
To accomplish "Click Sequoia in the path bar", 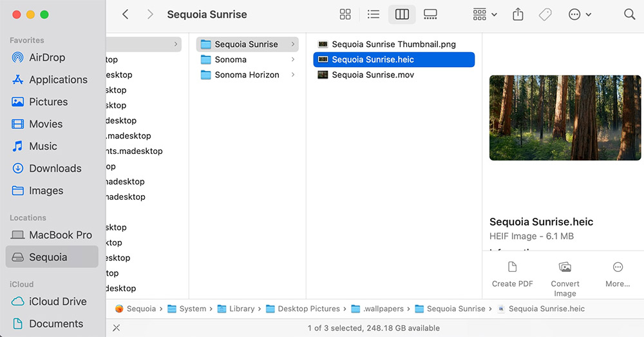I will pos(135,309).
